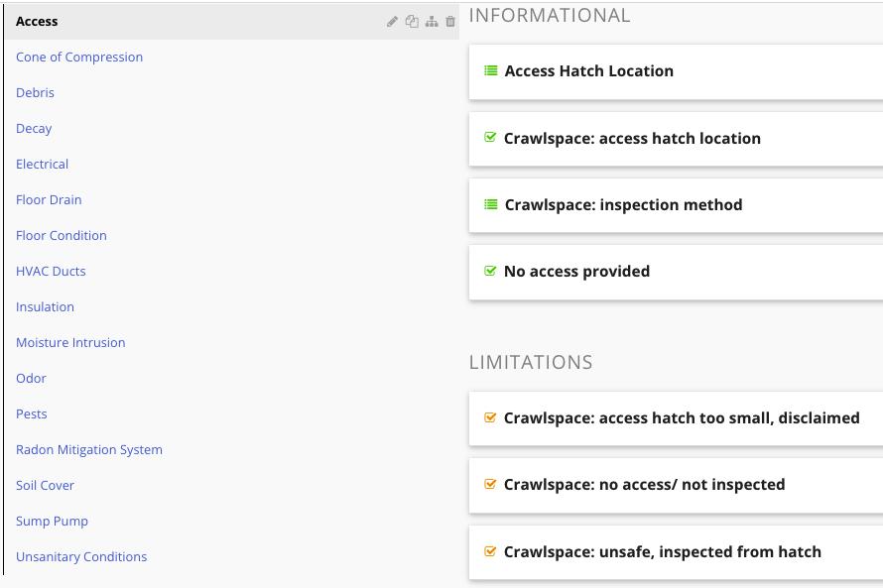Open the Cone of Compression section
The width and height of the screenshot is (883, 588).
tap(79, 57)
